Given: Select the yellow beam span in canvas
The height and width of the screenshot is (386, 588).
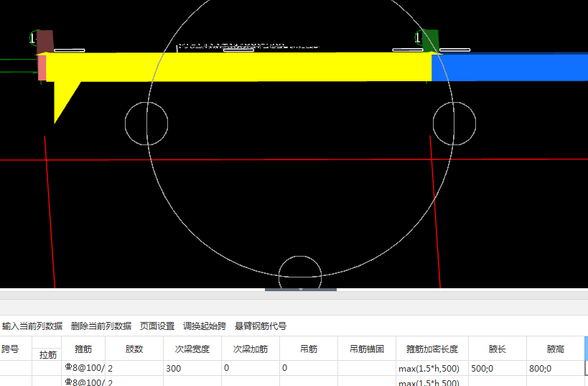Looking at the screenshot, I should click(240, 67).
